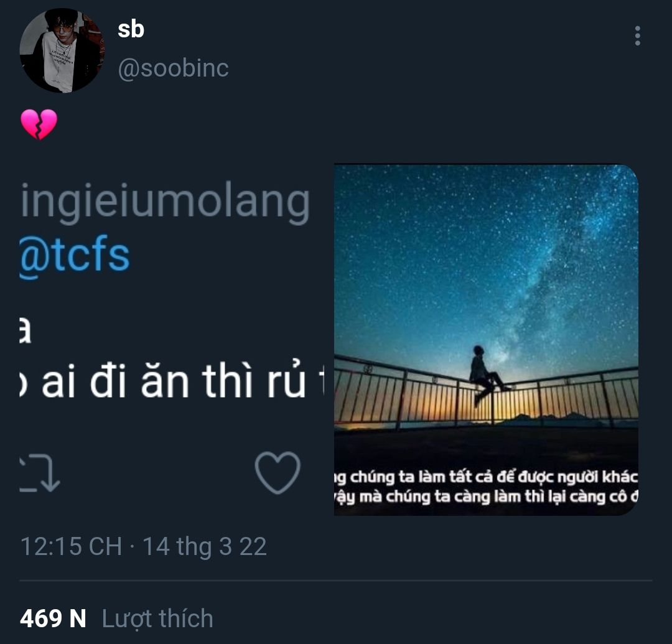The image size is (672, 644).
Task: Click the 14 thg 3 22 date
Action: tap(205, 546)
